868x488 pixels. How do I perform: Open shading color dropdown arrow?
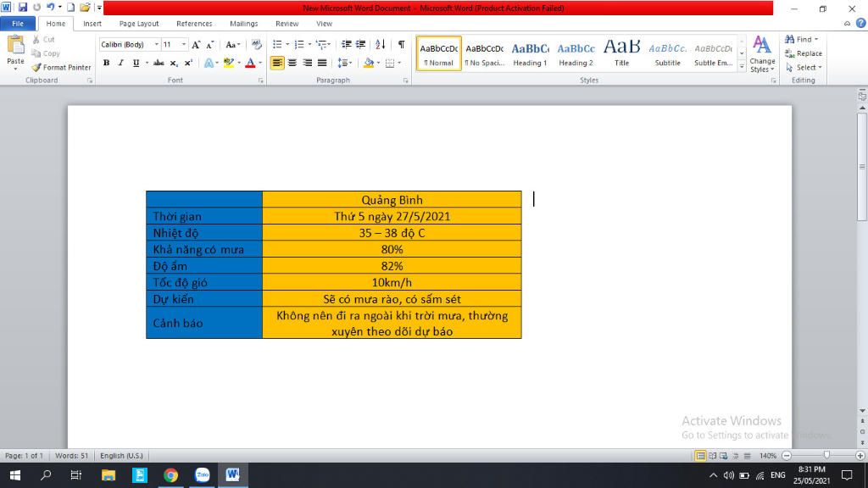[x=378, y=63]
